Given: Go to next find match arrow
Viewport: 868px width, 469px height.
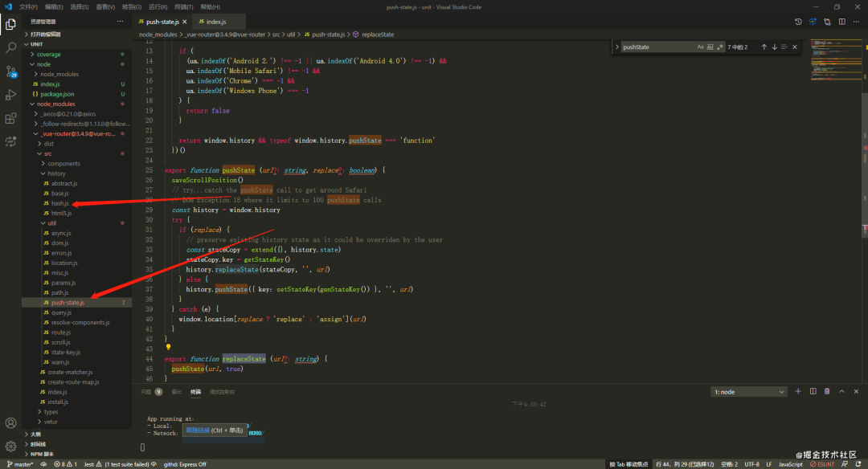Looking at the screenshot, I should pos(775,47).
